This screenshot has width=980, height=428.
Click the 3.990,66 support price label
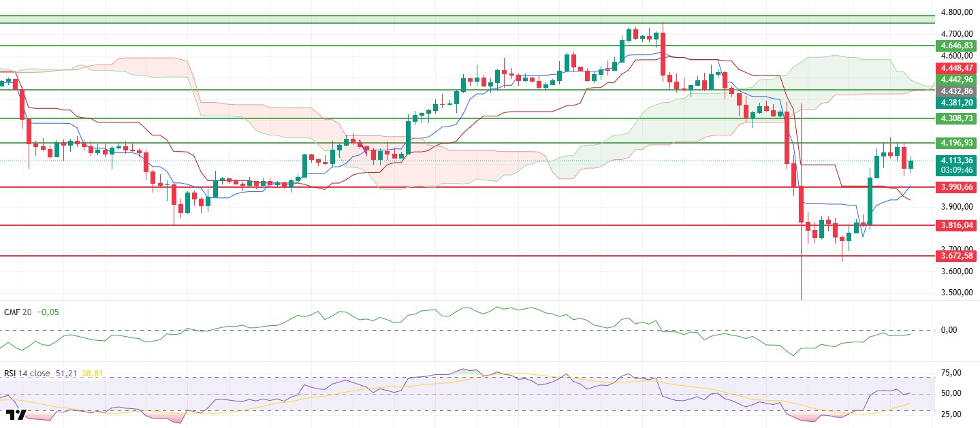pyautogui.click(x=957, y=186)
